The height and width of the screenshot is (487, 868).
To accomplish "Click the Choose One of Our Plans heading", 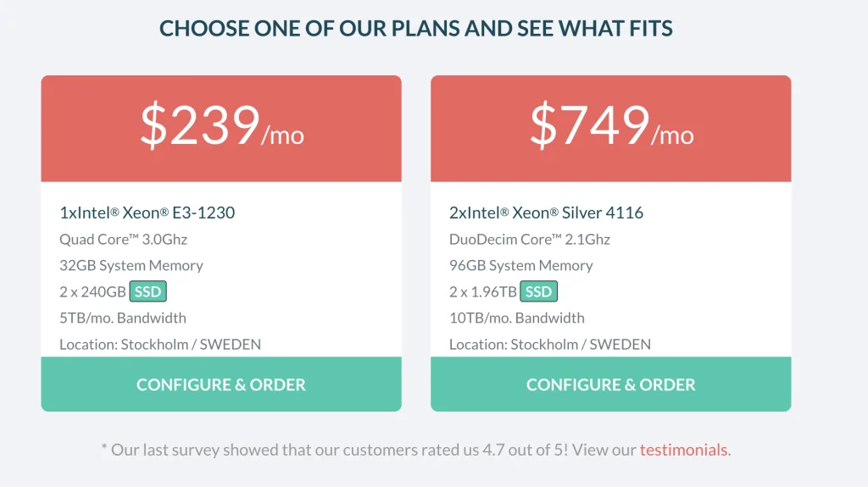I will pos(415,28).
